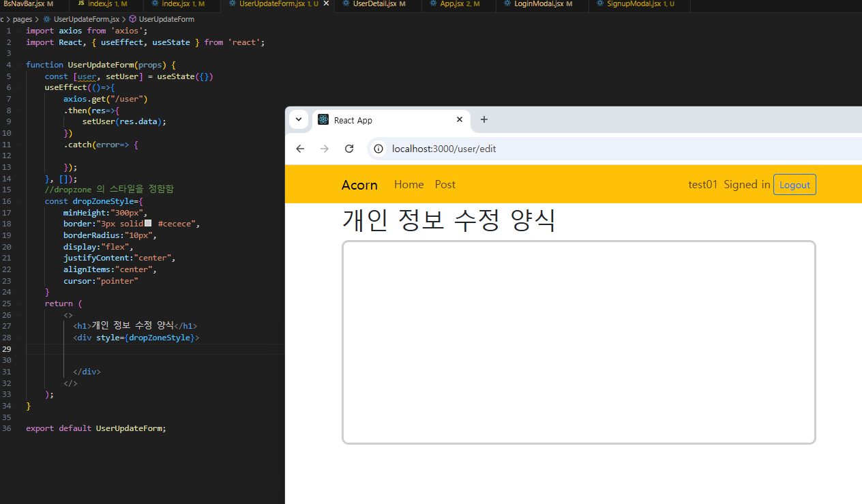The height and width of the screenshot is (504, 862).
Task: Open the Home nav link
Action: tap(409, 185)
